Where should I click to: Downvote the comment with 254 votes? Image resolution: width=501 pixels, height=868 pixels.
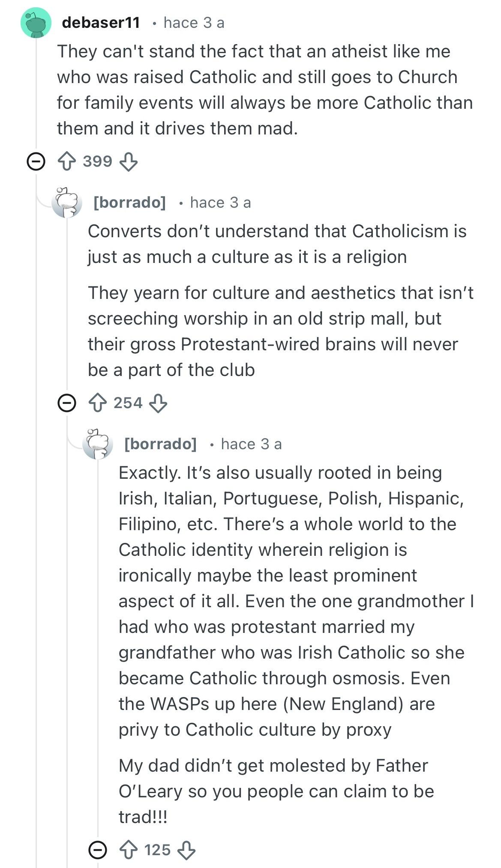click(x=158, y=403)
